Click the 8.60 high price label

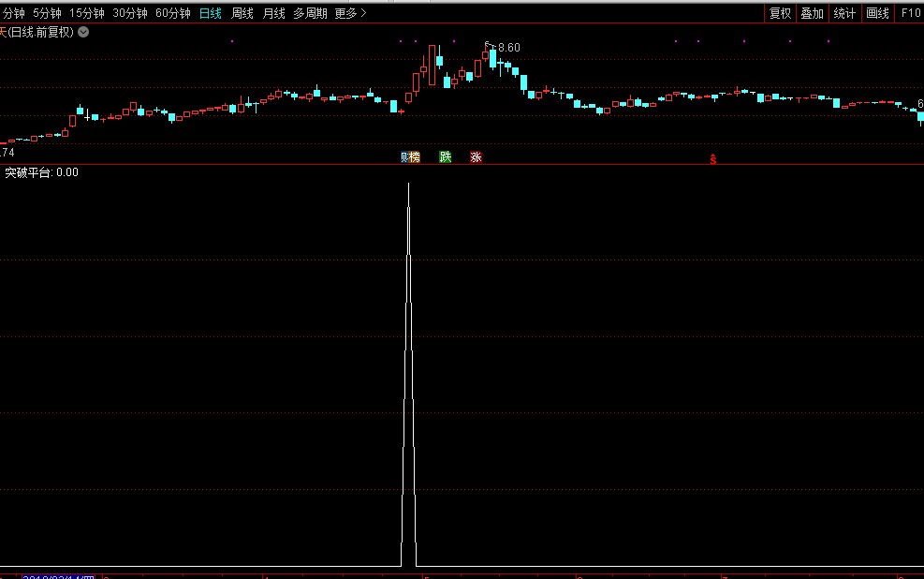[508, 48]
